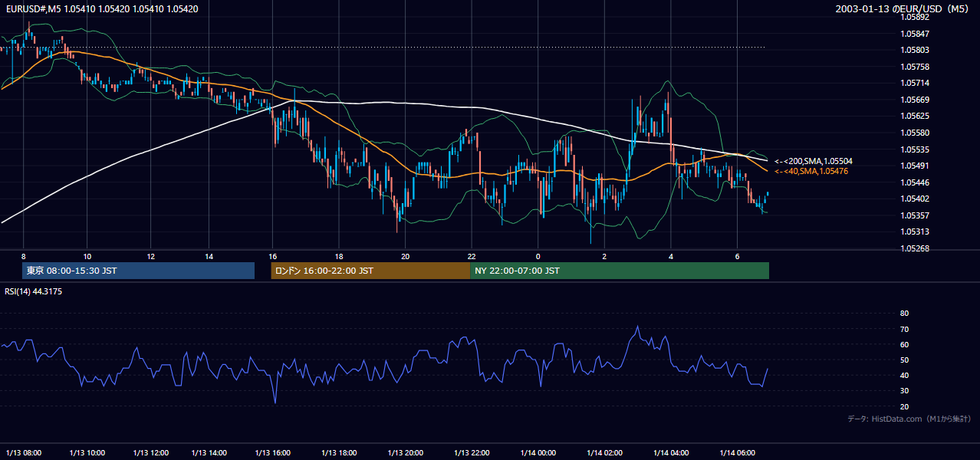The width and height of the screenshot is (980, 460).
Task: Click the 200 SMA label 1.05504
Action: coord(814,162)
